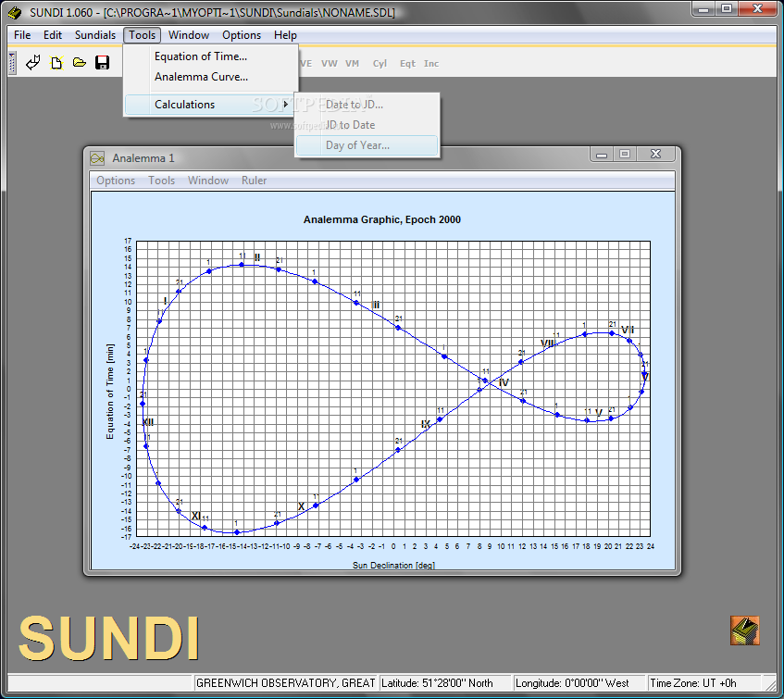The image size is (784, 699).
Task: Open a sundial file with folder icon
Action: pos(80,63)
